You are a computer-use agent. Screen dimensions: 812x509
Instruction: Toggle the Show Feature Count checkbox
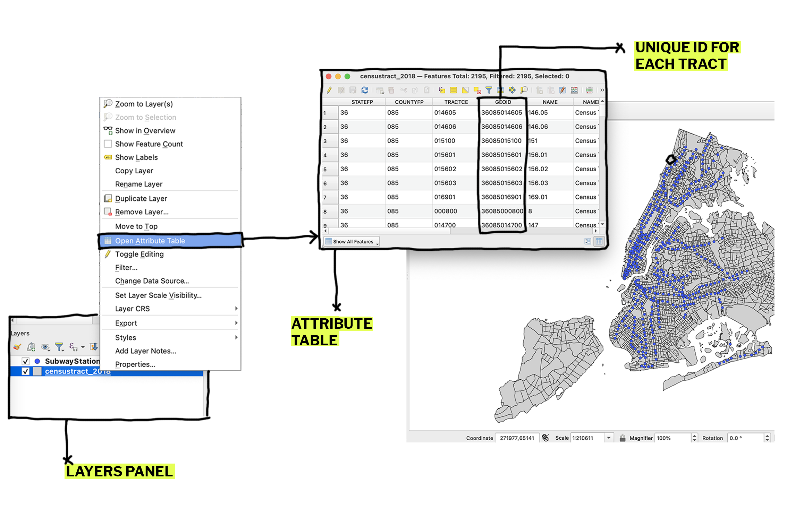(x=108, y=144)
